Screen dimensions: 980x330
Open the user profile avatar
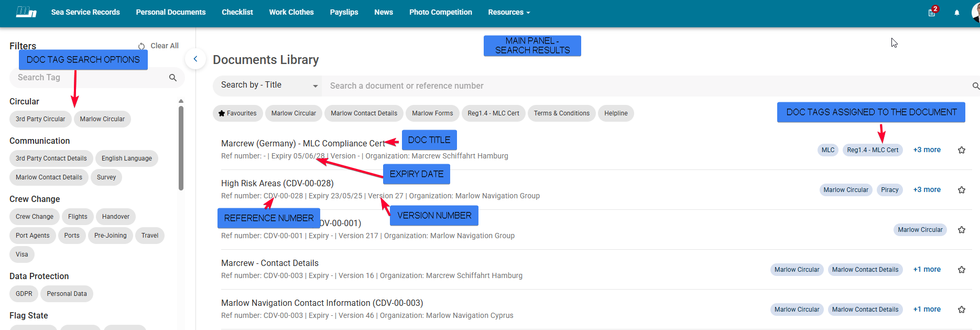(976, 12)
